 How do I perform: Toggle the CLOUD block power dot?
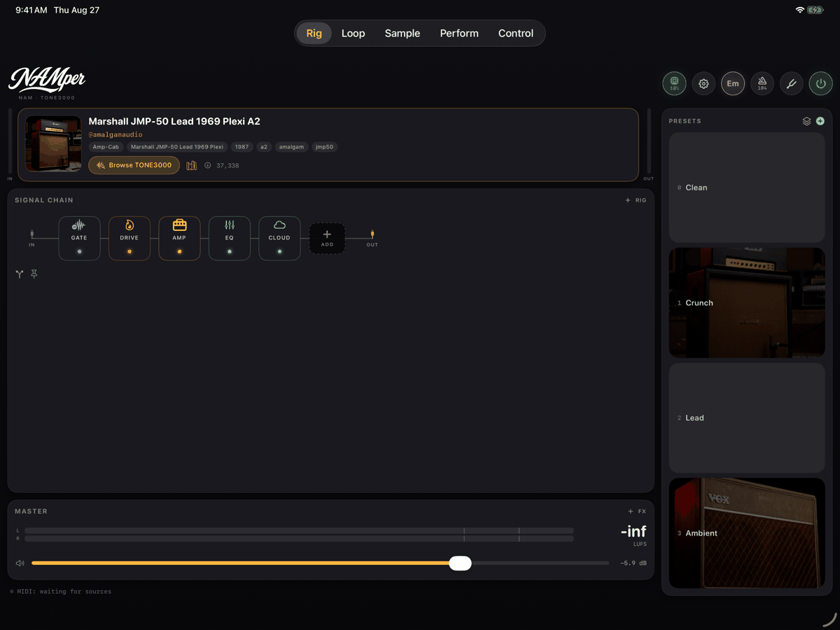279,251
